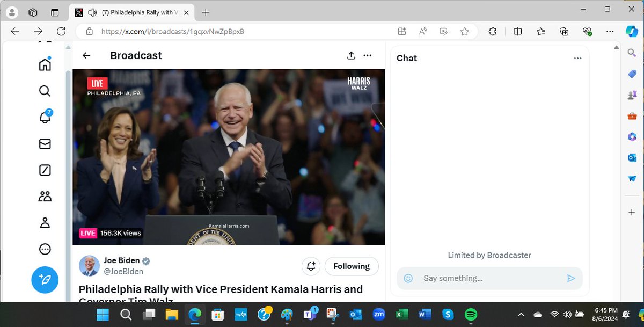644x327 pixels.
Task: Send chat message arrow icon
Action: pyautogui.click(x=571, y=278)
